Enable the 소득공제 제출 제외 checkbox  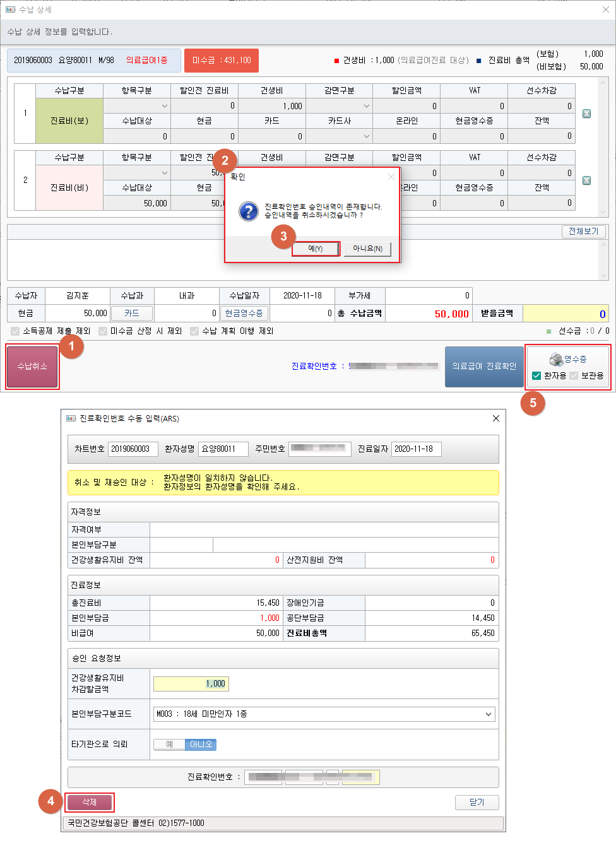(15, 331)
